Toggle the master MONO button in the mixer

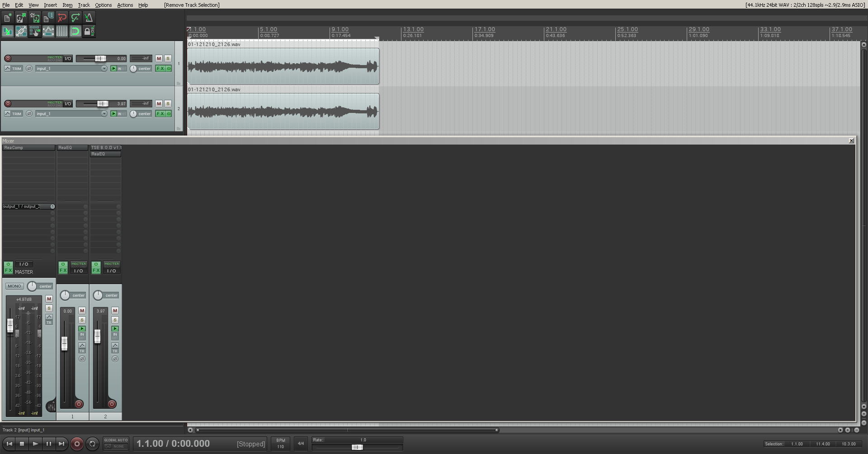[x=14, y=286]
